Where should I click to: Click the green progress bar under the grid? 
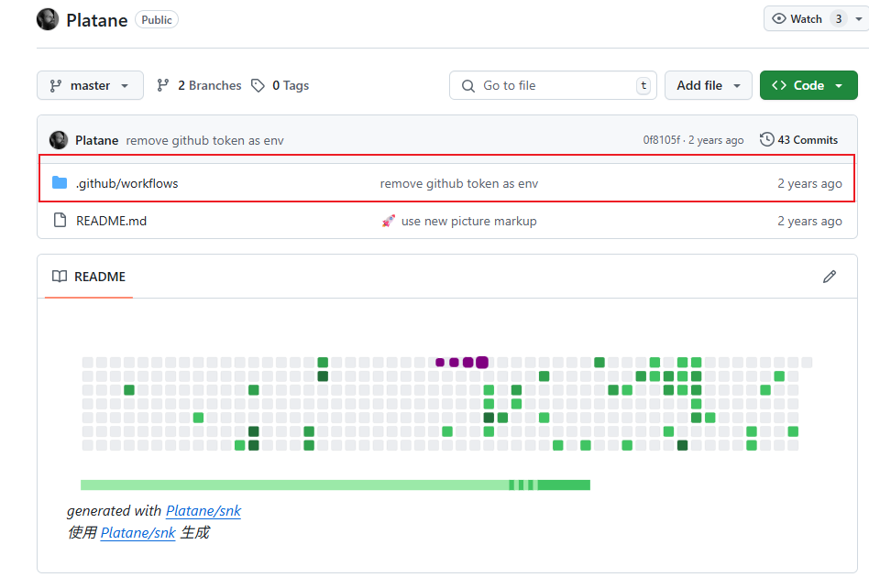(335, 485)
